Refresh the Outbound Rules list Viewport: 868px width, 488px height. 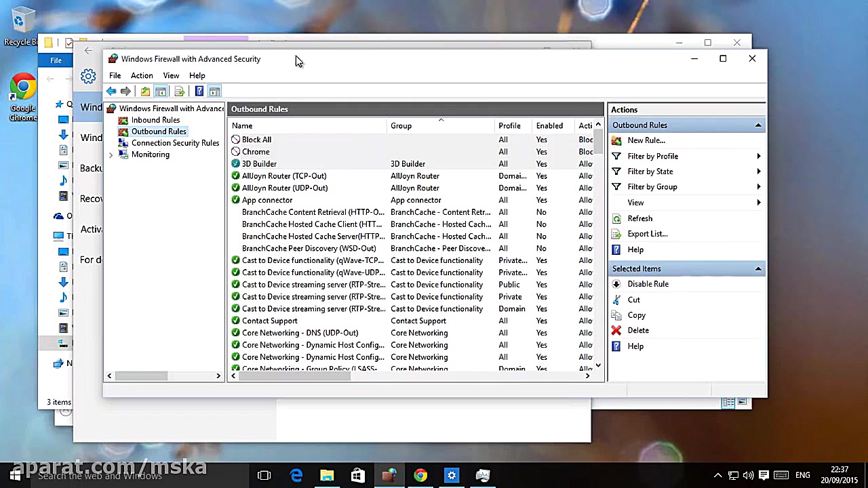639,218
